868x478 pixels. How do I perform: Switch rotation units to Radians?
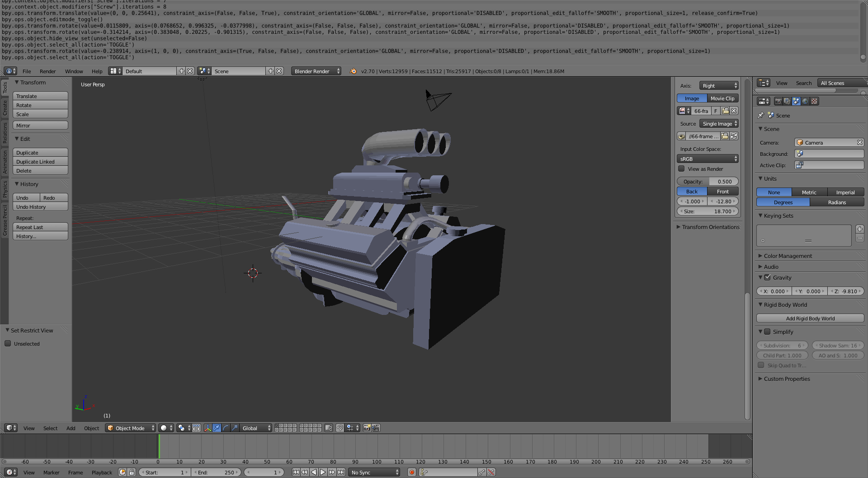[x=837, y=202]
